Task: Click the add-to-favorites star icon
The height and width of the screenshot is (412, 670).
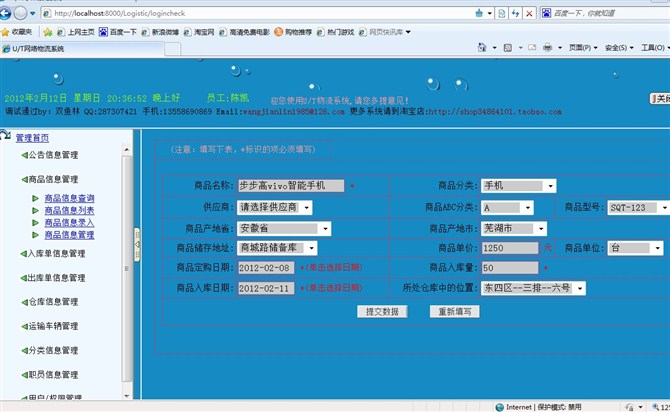Action: tap(47, 32)
